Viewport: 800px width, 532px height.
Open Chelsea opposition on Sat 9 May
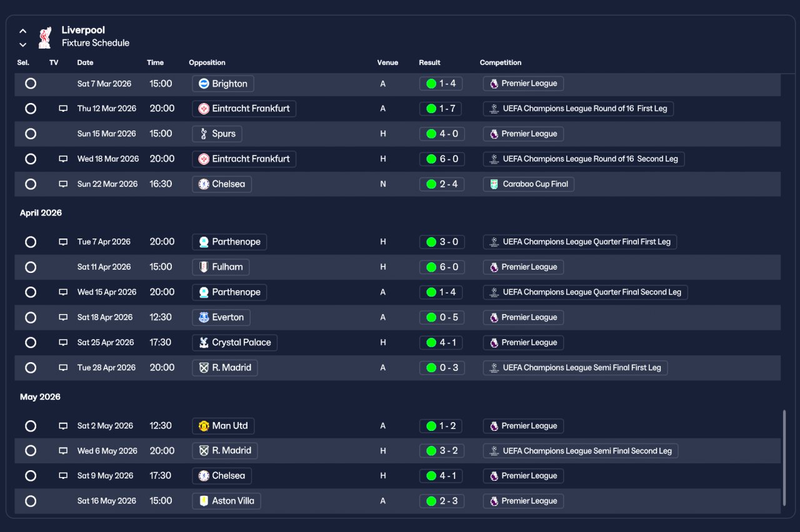(x=222, y=476)
